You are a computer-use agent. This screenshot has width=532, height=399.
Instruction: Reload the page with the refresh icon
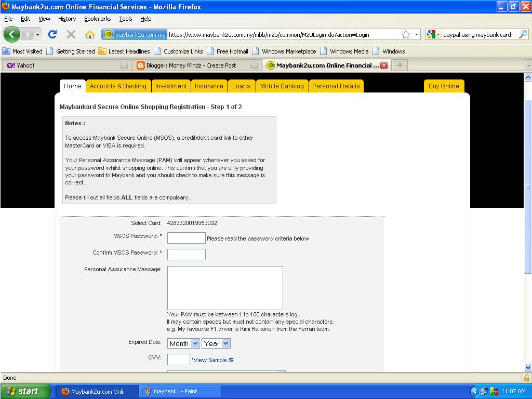52,34
